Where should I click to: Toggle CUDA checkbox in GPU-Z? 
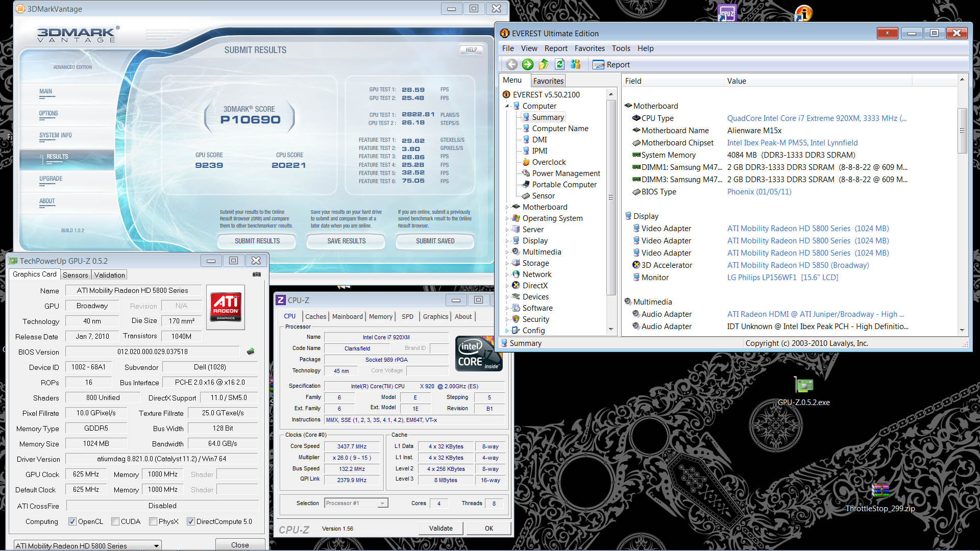click(115, 521)
